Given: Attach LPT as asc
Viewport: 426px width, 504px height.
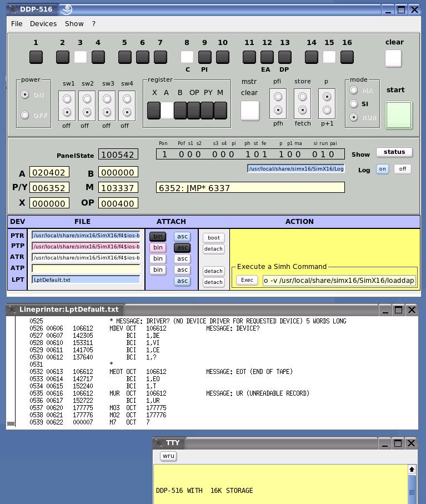Looking at the screenshot, I should coord(182,281).
